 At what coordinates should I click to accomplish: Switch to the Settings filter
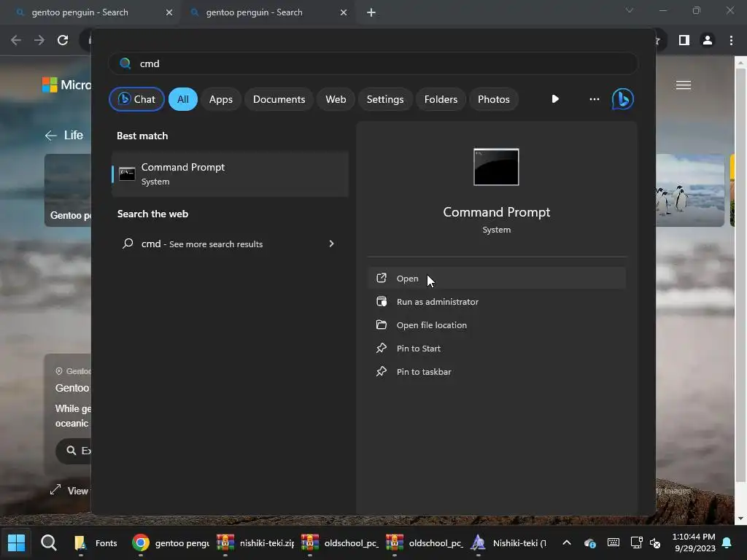coord(385,99)
